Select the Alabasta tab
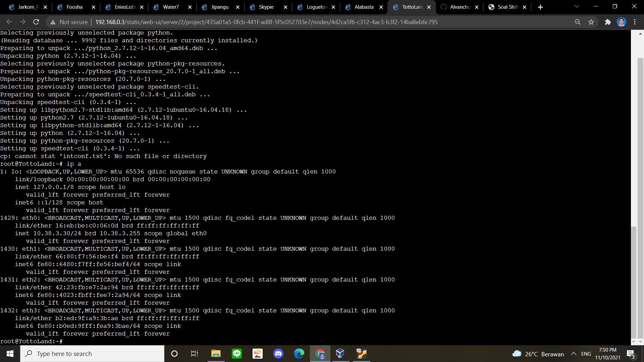Viewport: 644px width, 362px height. tap(364, 7)
